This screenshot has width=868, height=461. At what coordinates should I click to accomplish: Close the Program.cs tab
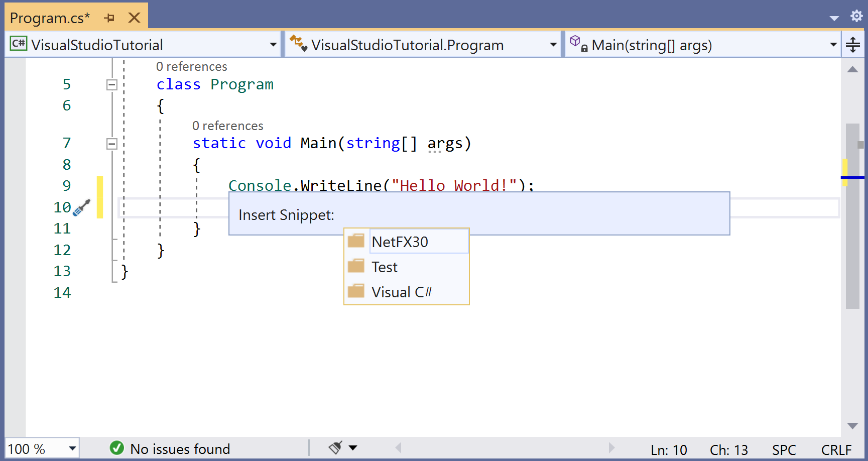[x=134, y=18]
